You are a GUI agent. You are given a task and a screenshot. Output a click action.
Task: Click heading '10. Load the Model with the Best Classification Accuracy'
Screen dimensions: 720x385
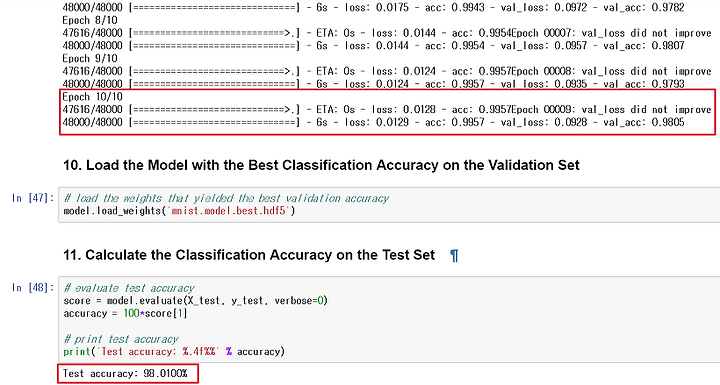(321, 165)
